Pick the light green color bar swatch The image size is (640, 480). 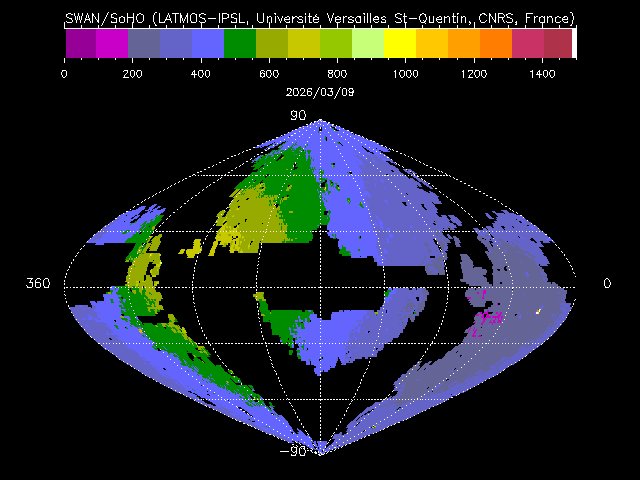pyautogui.click(x=368, y=43)
